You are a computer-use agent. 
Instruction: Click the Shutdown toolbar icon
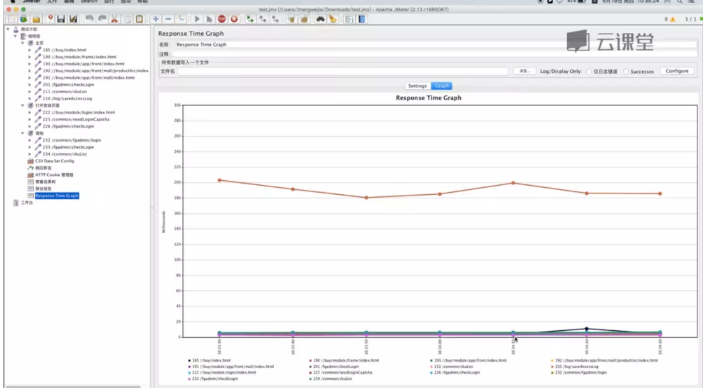pos(234,19)
